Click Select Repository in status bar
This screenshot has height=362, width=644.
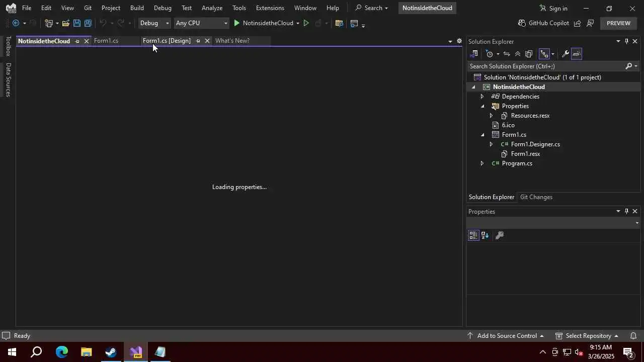pos(587,336)
